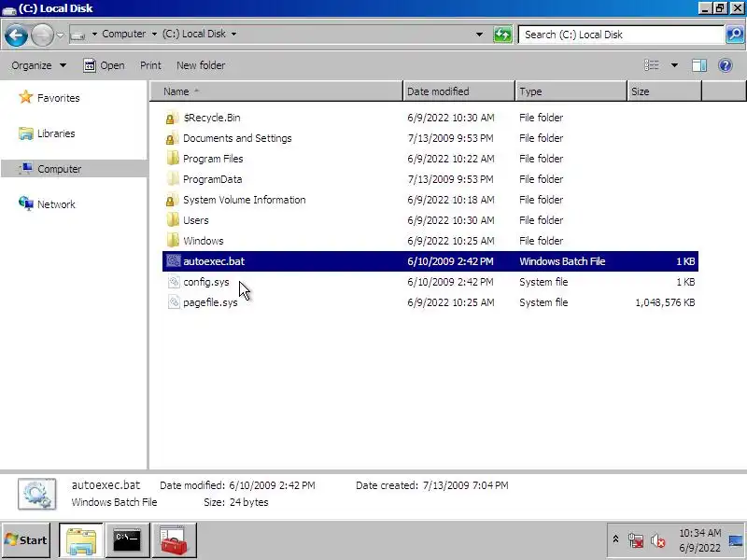Click Open in the command bar
This screenshot has width=747, height=560.
(104, 65)
